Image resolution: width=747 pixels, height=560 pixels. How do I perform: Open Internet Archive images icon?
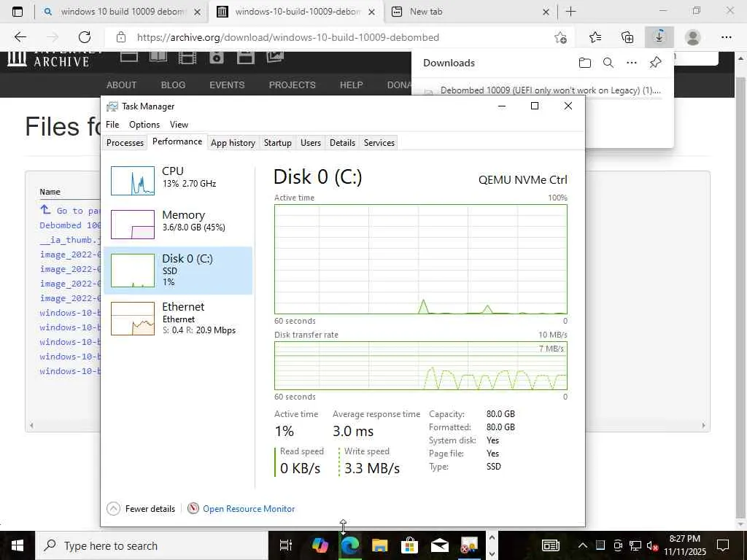click(275, 57)
